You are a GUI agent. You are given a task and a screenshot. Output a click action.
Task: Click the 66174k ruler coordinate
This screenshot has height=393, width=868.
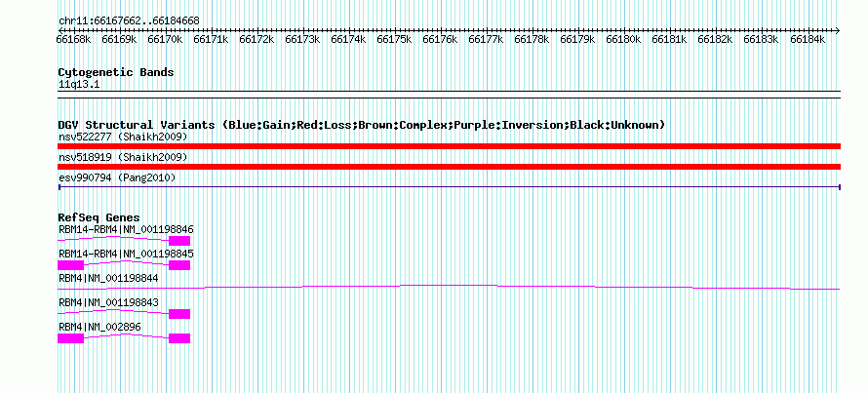(349, 39)
